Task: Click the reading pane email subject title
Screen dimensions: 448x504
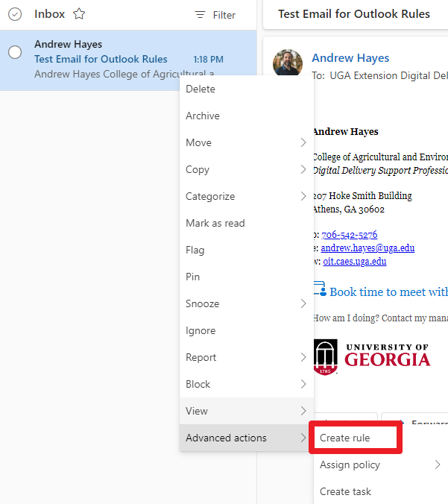Action: click(354, 14)
